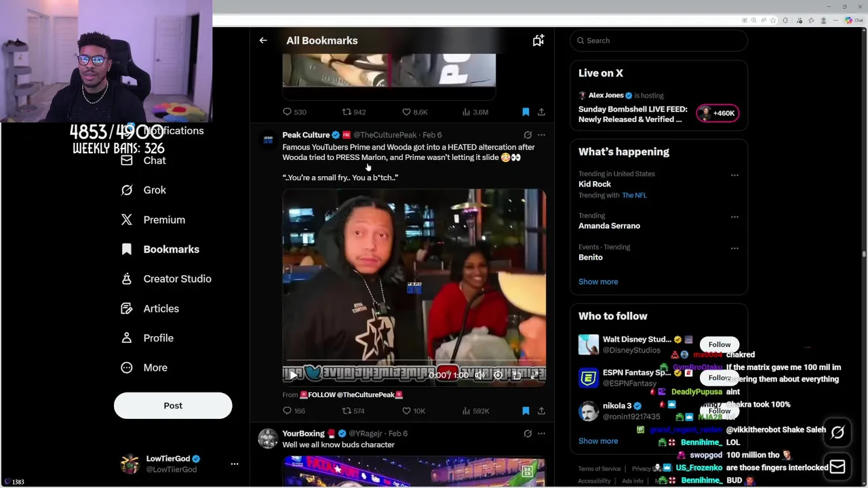Open Grok in the sidebar
The image size is (868, 488).
(143, 190)
